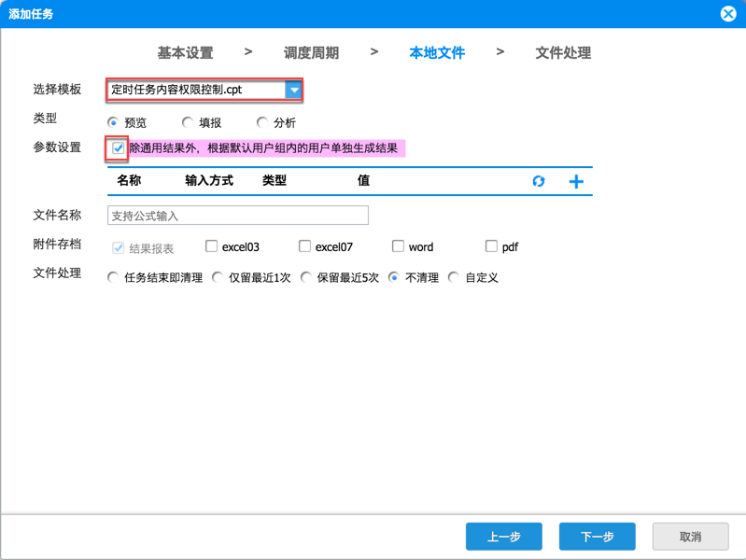Click the 名称 column header
The height and width of the screenshot is (560, 746).
pyautogui.click(x=129, y=180)
